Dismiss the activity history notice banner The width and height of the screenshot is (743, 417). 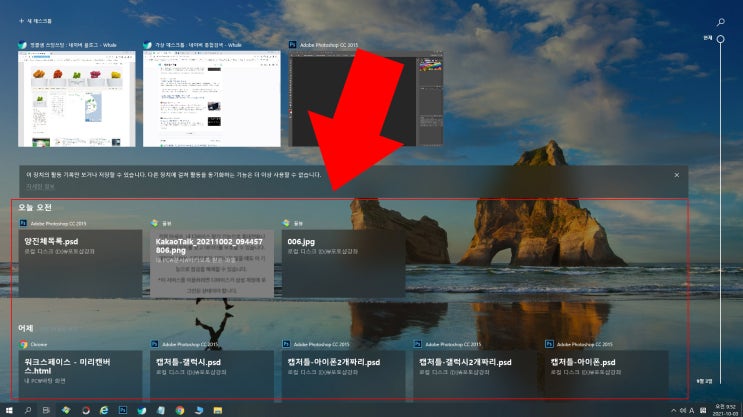coord(677,175)
